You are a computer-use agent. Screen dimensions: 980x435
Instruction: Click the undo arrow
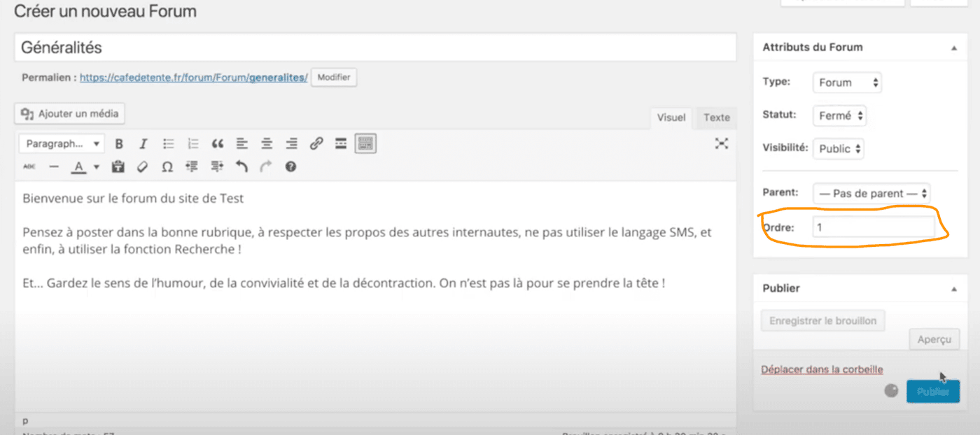[241, 167]
